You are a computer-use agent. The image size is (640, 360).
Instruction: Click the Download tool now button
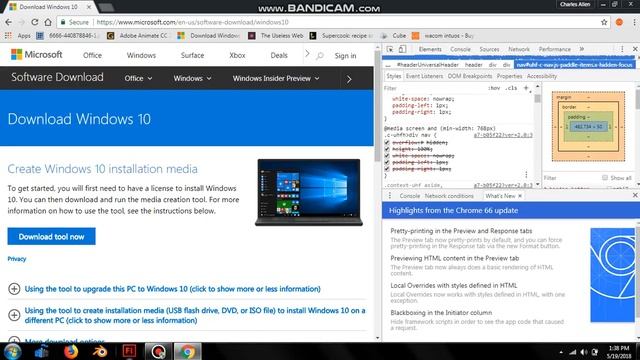tap(51, 236)
